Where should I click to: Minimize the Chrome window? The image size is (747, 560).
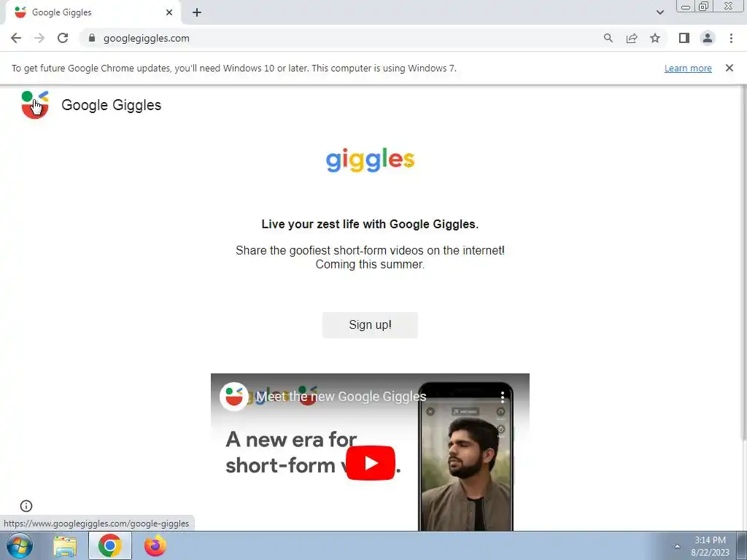coord(686,7)
